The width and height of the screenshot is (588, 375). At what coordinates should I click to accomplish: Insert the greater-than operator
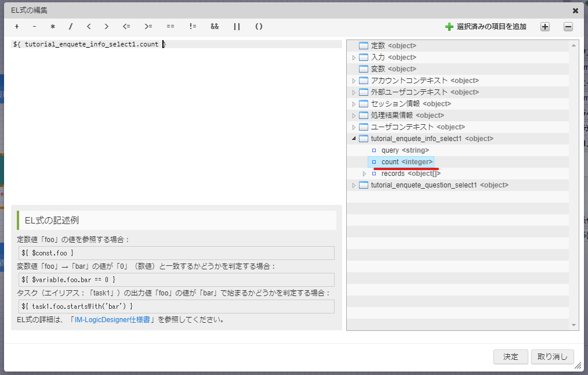click(x=107, y=26)
